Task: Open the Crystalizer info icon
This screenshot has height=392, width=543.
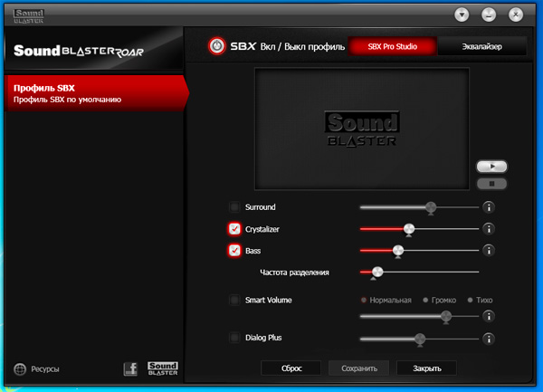Action: coord(489,229)
